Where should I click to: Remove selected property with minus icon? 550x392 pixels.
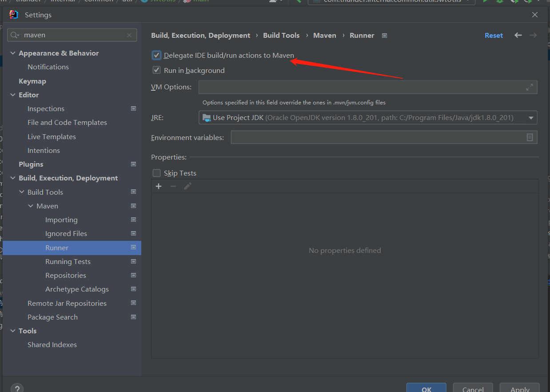click(x=173, y=186)
